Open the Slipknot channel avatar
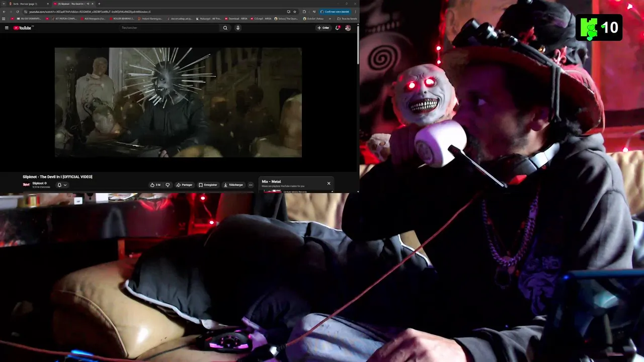 point(26,185)
